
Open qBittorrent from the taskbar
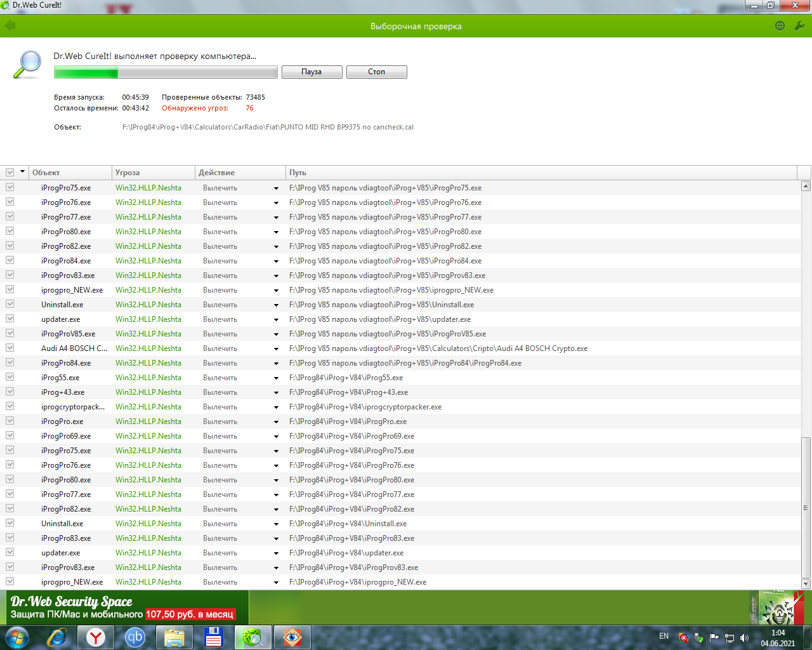[135, 637]
